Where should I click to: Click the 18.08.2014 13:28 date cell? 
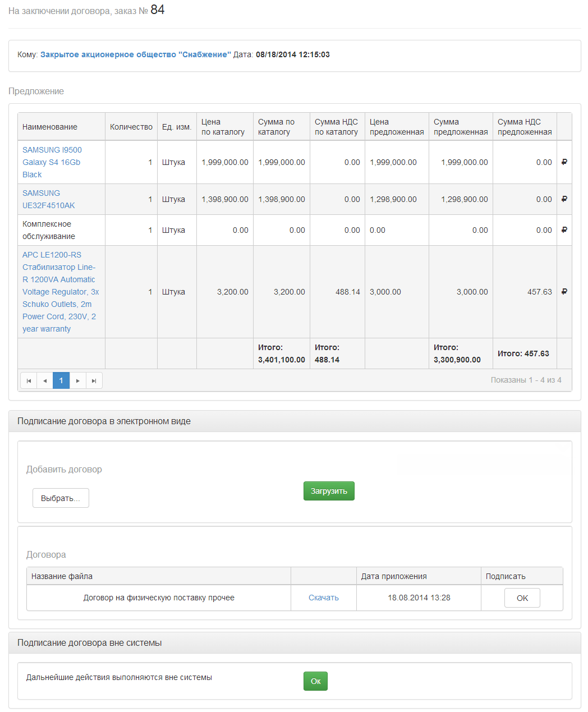(x=419, y=598)
